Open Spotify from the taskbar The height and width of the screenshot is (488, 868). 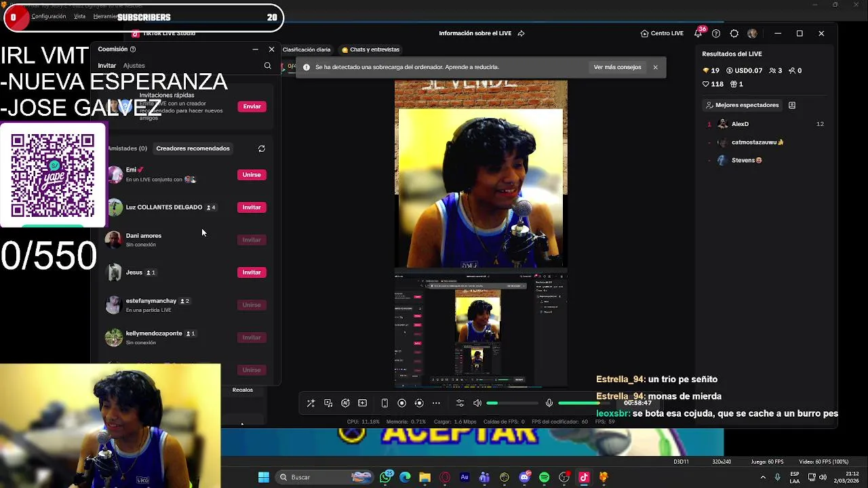click(544, 477)
